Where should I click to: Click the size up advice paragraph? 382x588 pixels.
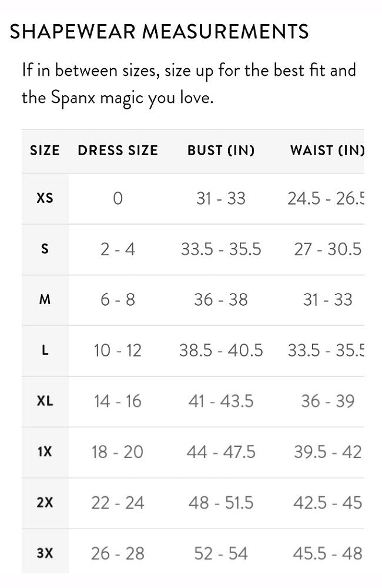pos(189,84)
